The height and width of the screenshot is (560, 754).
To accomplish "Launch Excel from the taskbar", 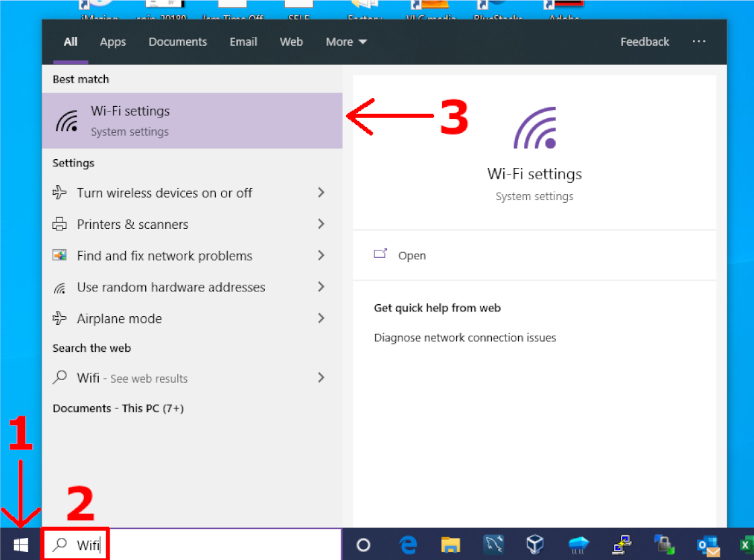I will (x=746, y=545).
